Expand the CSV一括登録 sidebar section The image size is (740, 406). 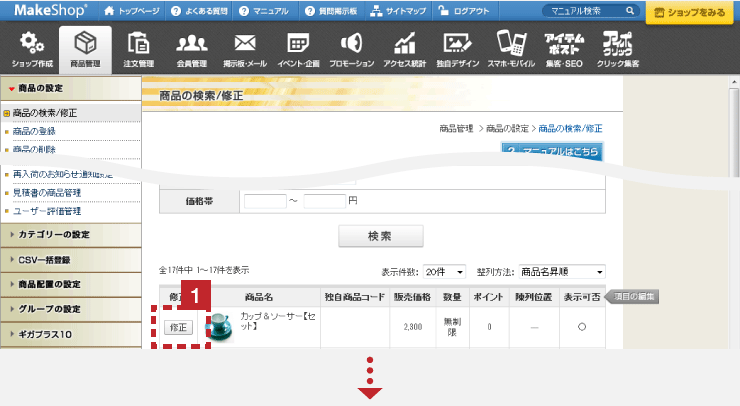(x=70, y=260)
